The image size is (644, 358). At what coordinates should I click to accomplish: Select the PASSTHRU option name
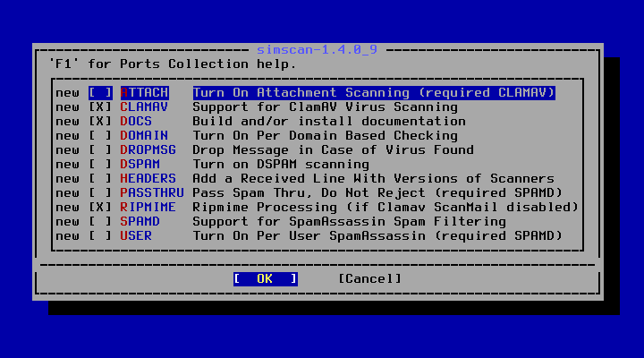[x=152, y=193]
